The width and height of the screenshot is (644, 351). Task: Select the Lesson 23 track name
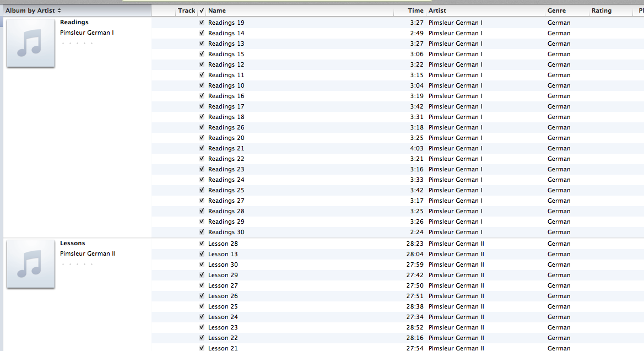[x=223, y=327]
